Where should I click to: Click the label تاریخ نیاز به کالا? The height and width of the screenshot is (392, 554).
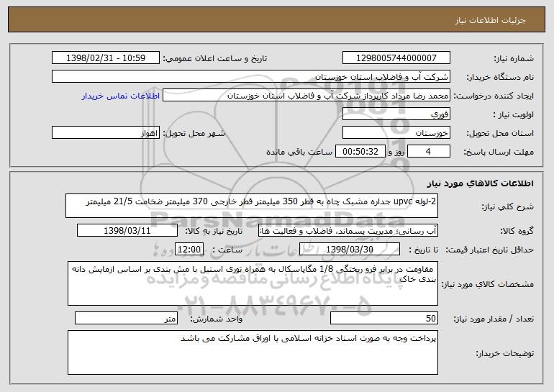pos(214,232)
